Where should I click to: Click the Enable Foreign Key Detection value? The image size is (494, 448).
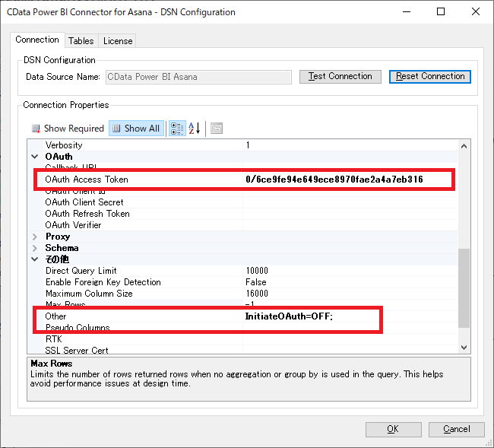coord(350,282)
